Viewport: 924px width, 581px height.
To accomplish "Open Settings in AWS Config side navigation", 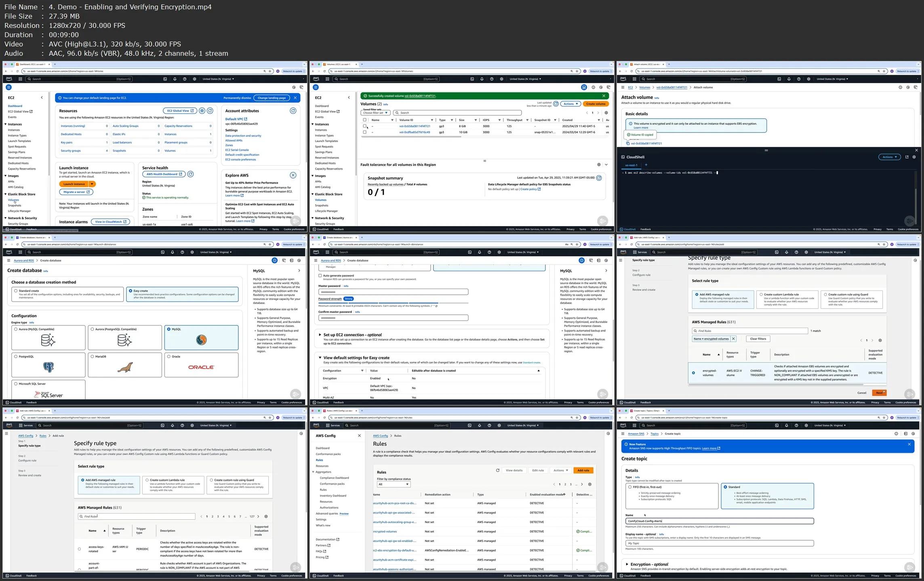I will click(x=321, y=520).
